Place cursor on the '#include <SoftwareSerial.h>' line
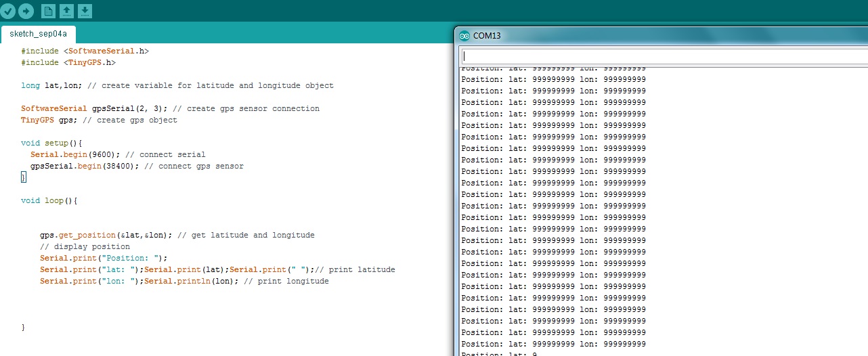The width and height of the screenshot is (868, 356). 85,51
